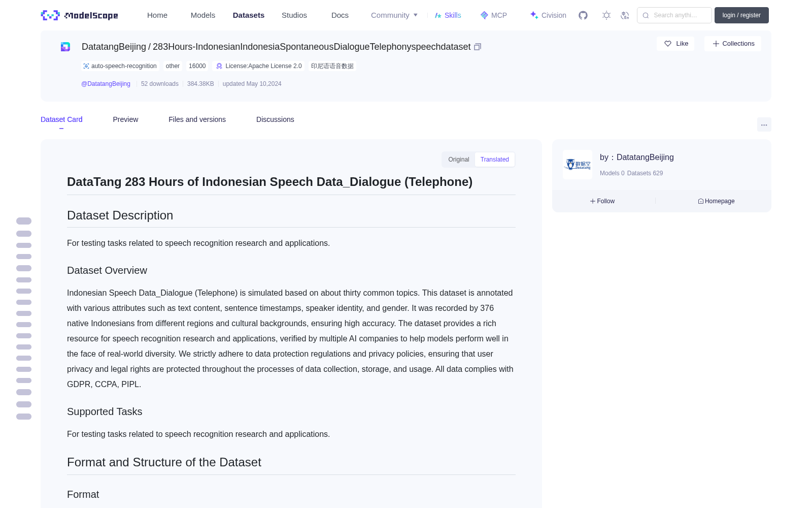Click the 'updated May 10,2024' text
Screen dimensions: 812x508
pyautogui.click(x=252, y=84)
